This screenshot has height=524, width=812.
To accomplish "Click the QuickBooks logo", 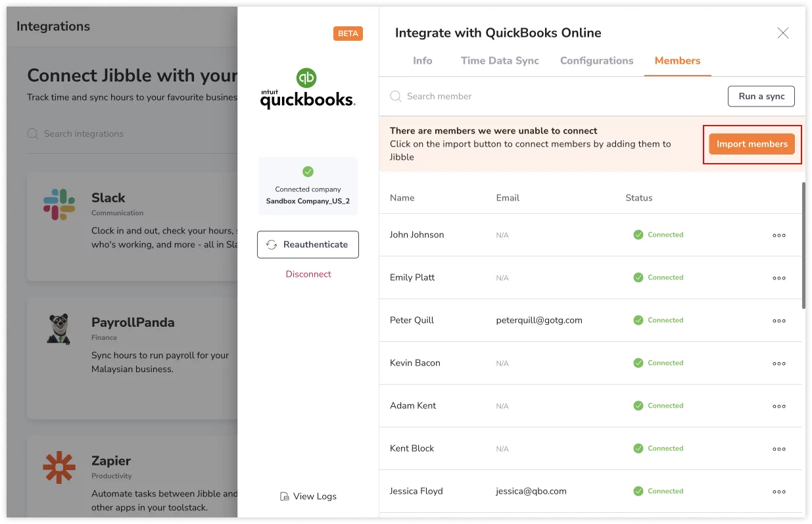I will point(308,89).
